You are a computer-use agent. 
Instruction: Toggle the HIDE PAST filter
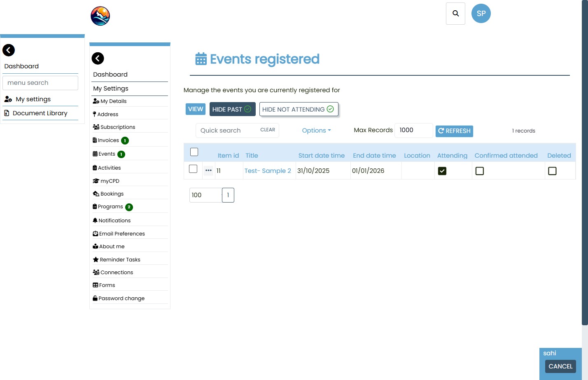232,110
